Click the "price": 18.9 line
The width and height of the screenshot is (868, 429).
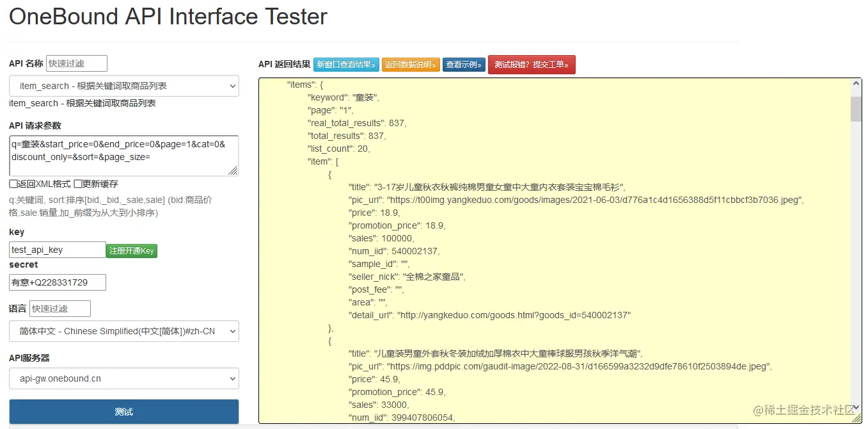374,213
